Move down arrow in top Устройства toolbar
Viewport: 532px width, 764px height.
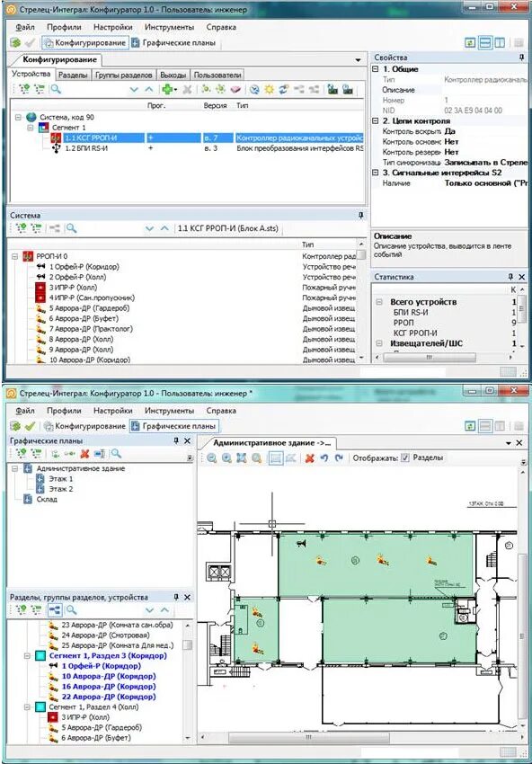134,90
